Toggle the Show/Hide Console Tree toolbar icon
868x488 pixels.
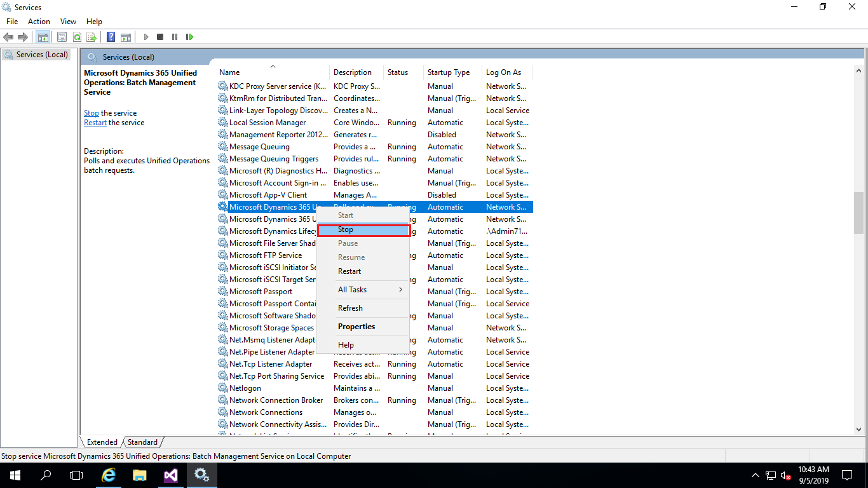pos(43,37)
